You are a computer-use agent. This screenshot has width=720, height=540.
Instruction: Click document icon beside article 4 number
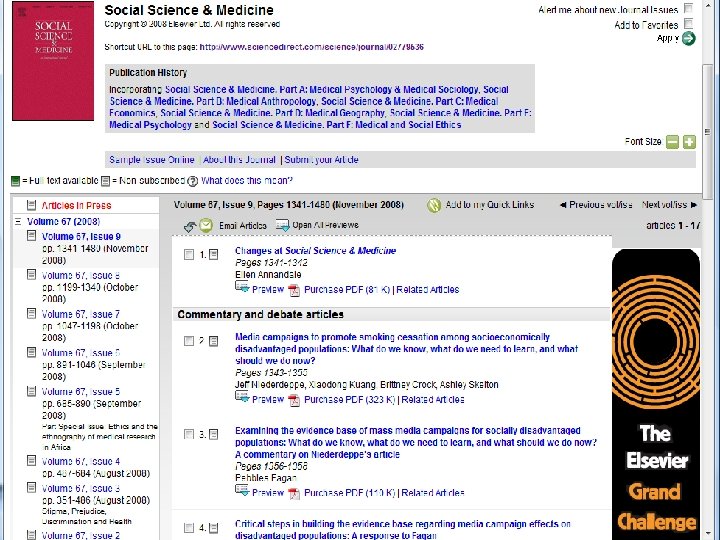pyautogui.click(x=214, y=528)
